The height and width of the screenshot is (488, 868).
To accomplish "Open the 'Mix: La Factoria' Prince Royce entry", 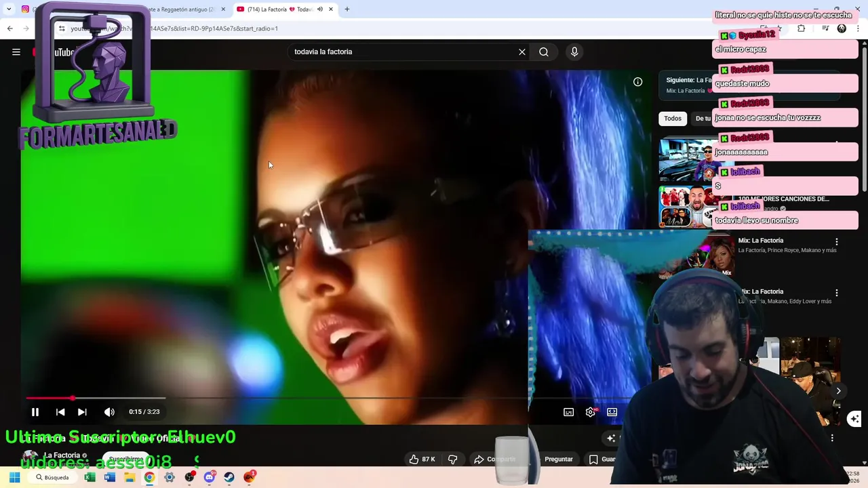I will 787,245.
